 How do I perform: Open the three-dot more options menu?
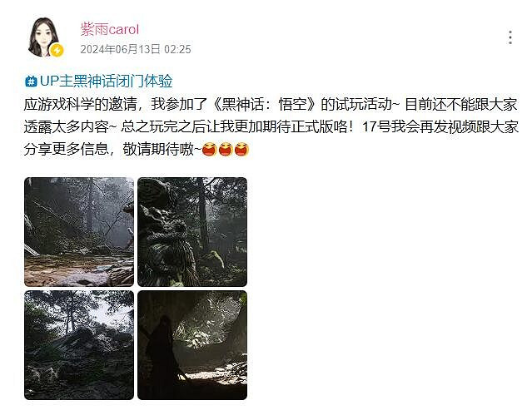point(510,37)
